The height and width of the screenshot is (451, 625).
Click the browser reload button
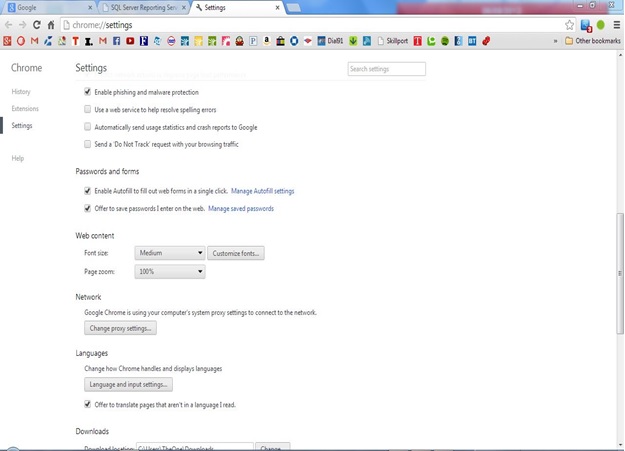tap(37, 24)
